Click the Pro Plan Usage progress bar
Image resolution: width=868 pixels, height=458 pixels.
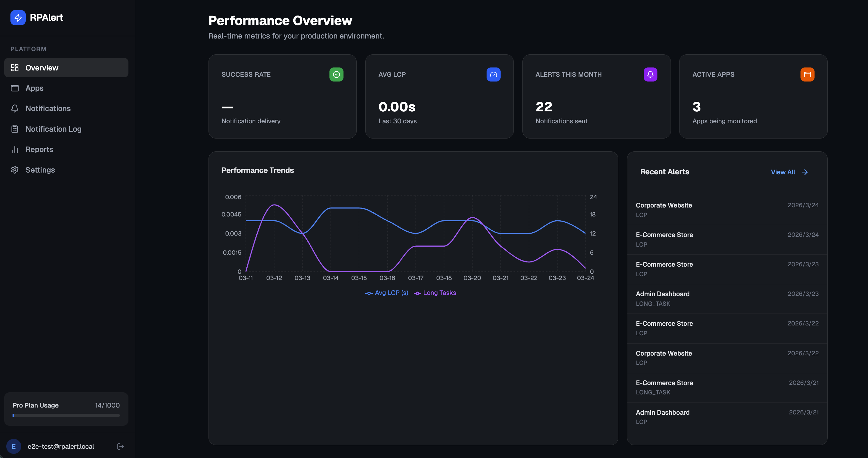[66, 415]
